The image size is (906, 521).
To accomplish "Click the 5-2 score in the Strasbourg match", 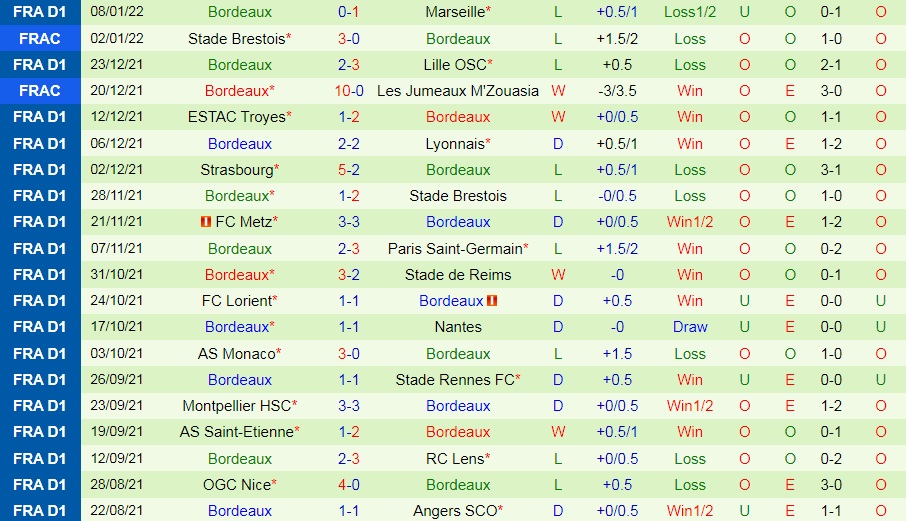I will point(349,170).
